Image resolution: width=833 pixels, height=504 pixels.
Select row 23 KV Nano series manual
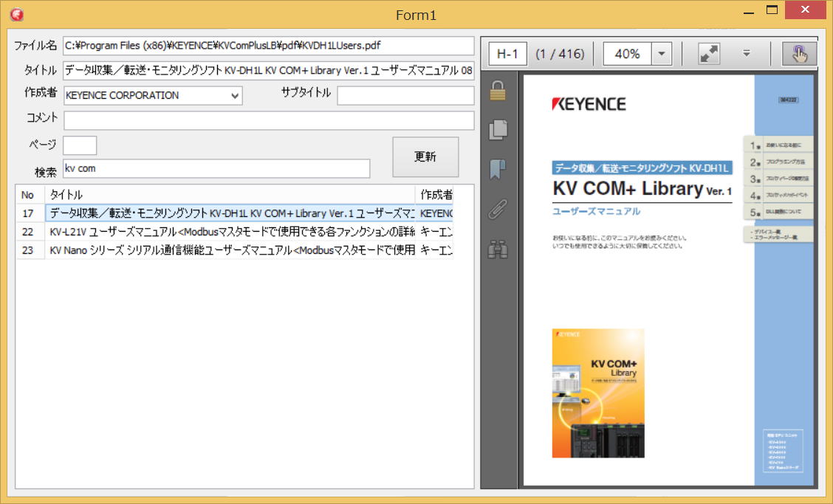[x=234, y=250]
